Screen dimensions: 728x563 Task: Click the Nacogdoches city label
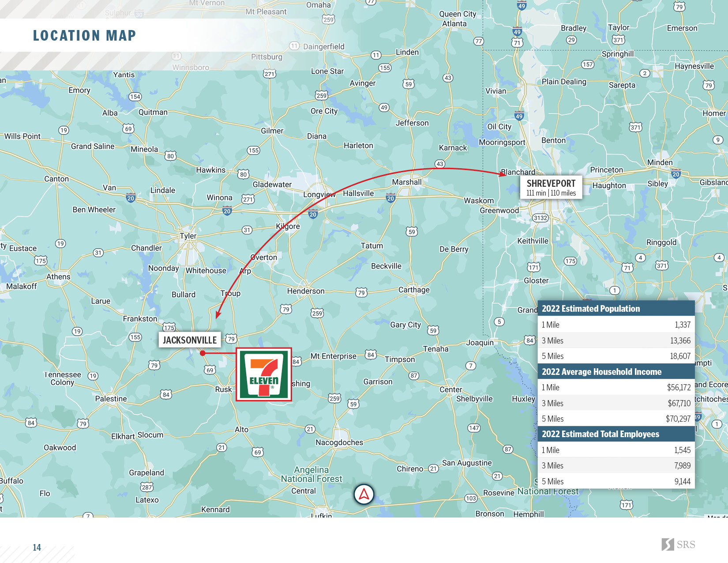point(339,442)
